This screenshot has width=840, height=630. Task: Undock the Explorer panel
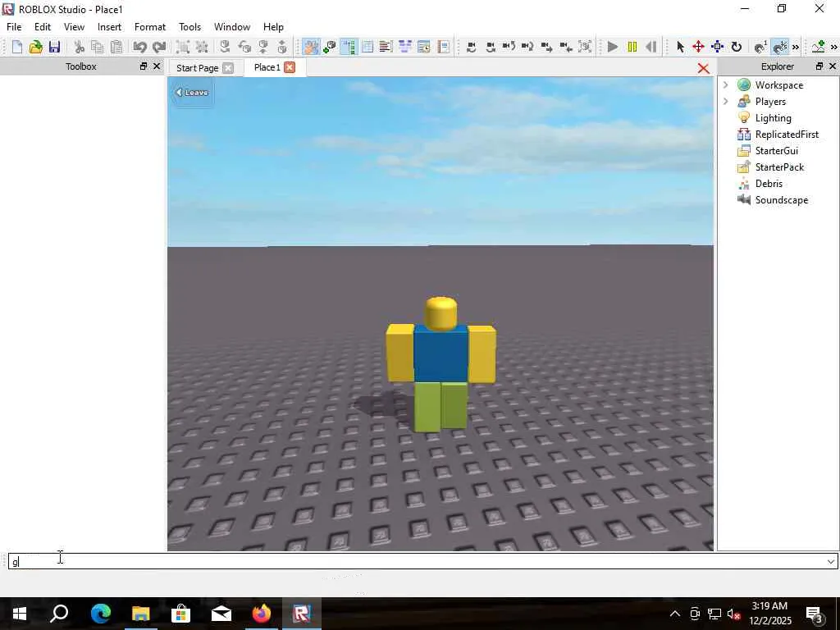pos(819,66)
